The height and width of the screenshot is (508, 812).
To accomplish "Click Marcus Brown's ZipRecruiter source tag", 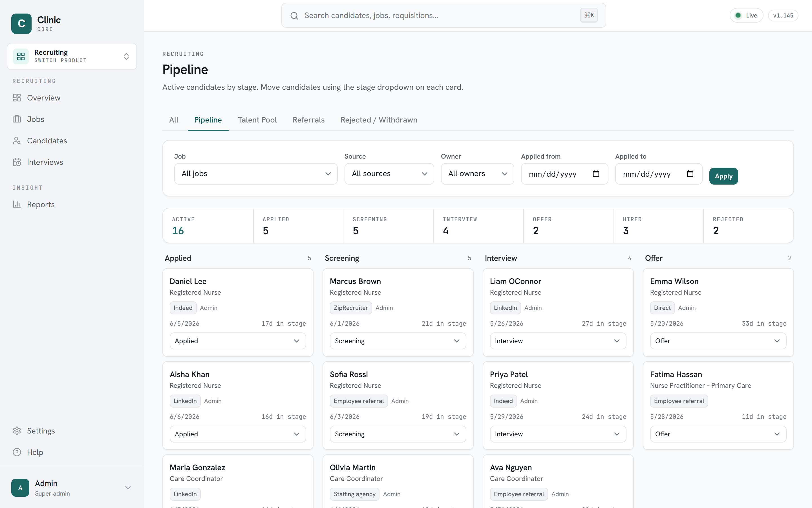I will point(351,308).
